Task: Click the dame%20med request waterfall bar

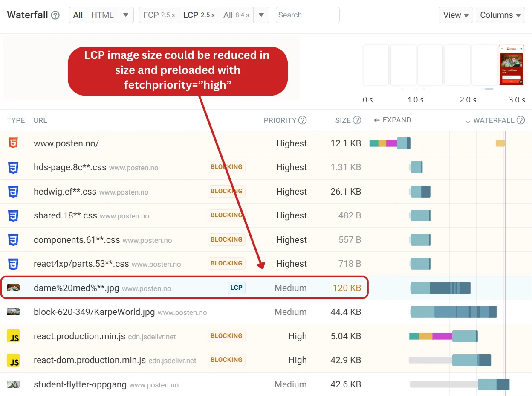Action: point(440,288)
